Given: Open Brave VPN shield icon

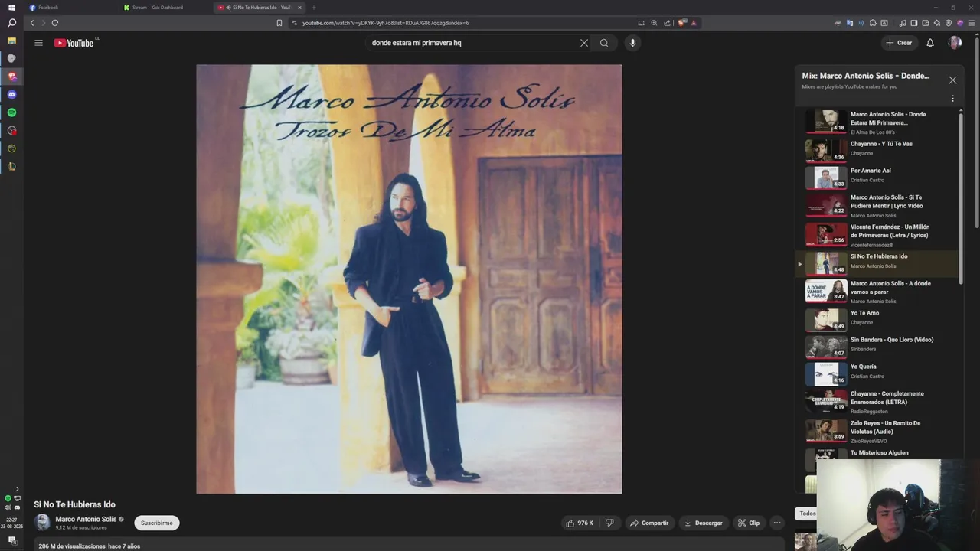Looking at the screenshot, I should (x=949, y=23).
